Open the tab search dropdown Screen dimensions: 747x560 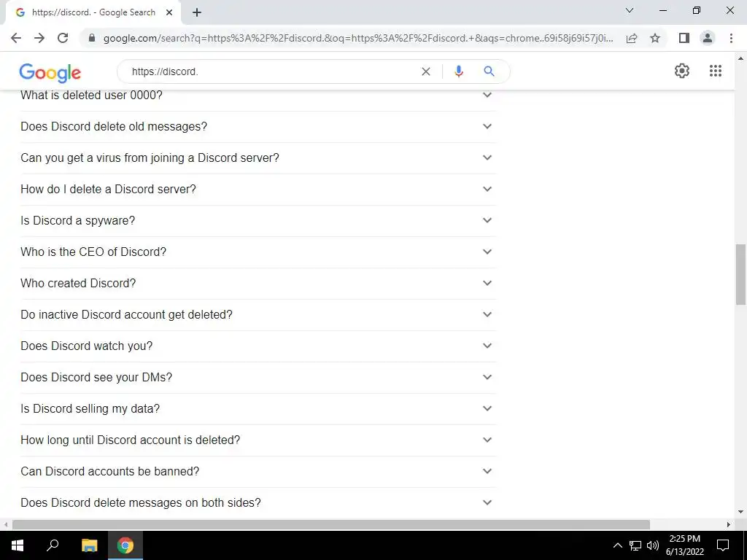pos(630,10)
